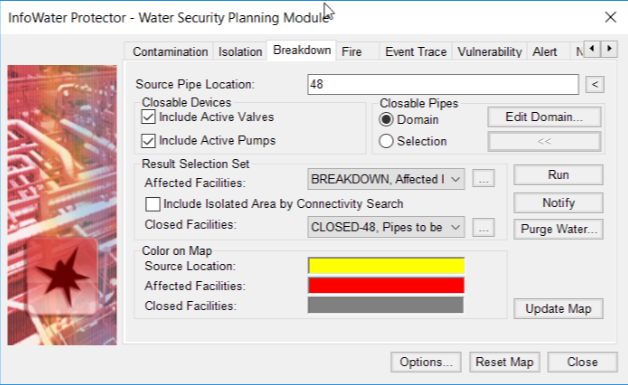Click the tab scroll right arrow
628x385 pixels.
point(609,49)
